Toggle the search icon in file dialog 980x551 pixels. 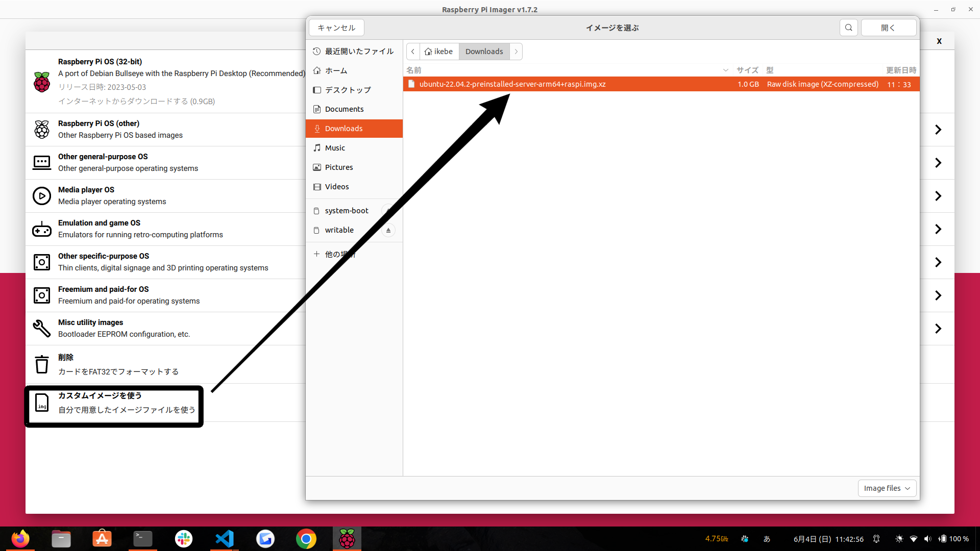849,28
